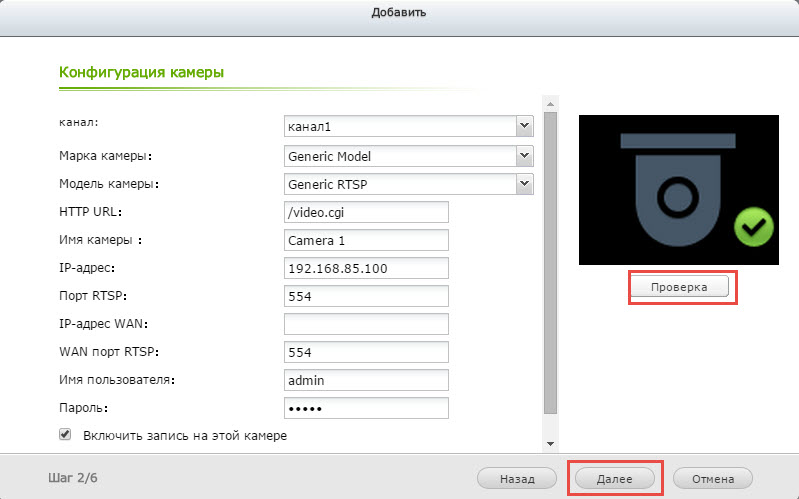Click the Добавить window title
The width and height of the screenshot is (799, 499).
pyautogui.click(x=398, y=12)
